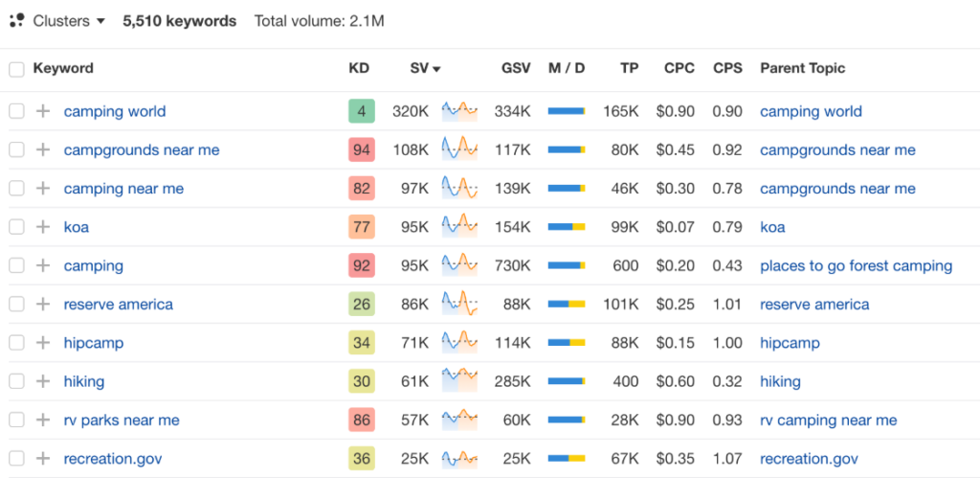Image resolution: width=980 pixels, height=478 pixels.
Task: Check the campgrounds near me row checkbox
Action: [x=16, y=150]
